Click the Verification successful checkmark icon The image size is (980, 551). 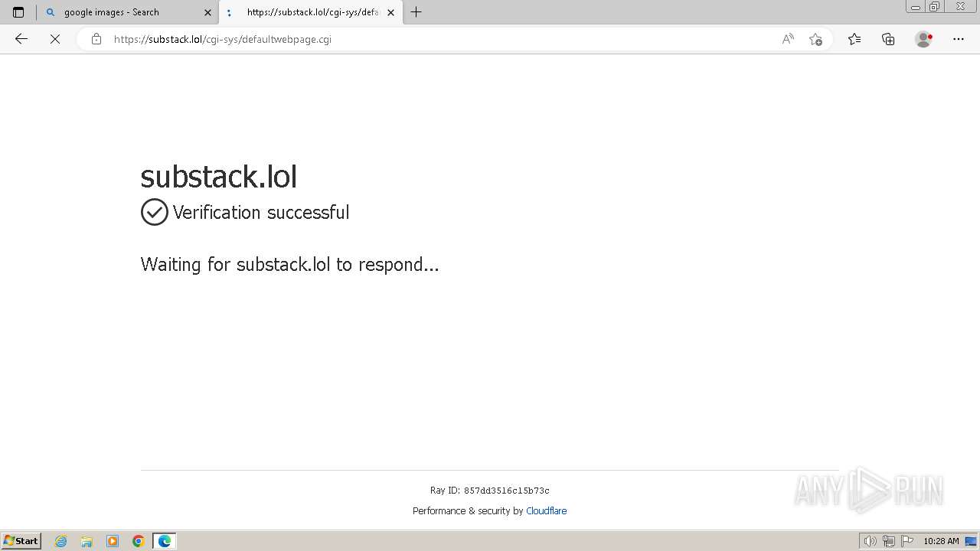(x=155, y=212)
